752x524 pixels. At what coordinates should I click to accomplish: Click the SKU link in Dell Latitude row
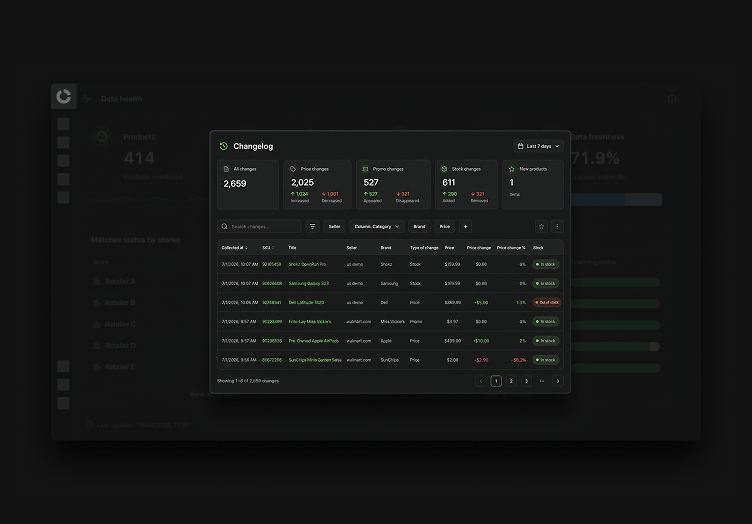click(271, 303)
